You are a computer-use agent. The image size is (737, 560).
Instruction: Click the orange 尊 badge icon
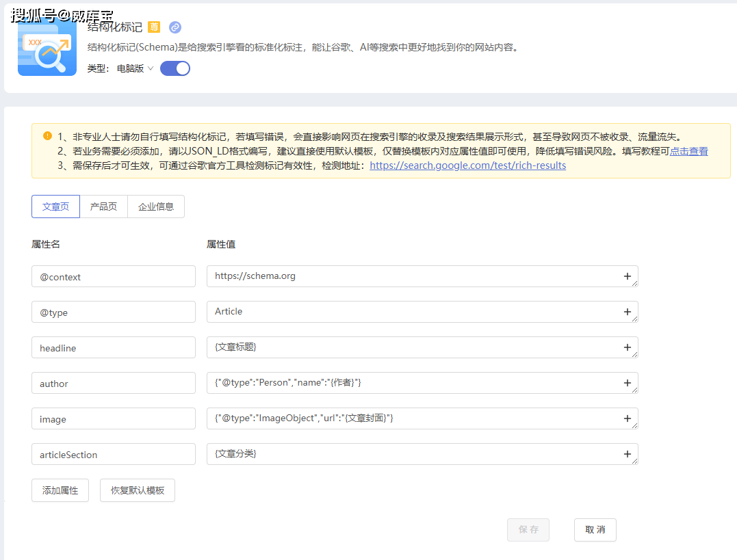(x=154, y=27)
